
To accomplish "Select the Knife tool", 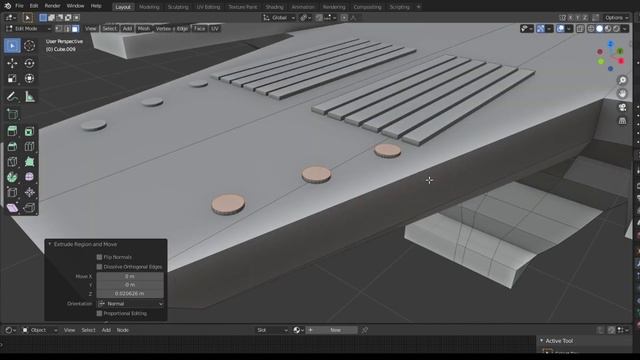I will click(x=12, y=162).
